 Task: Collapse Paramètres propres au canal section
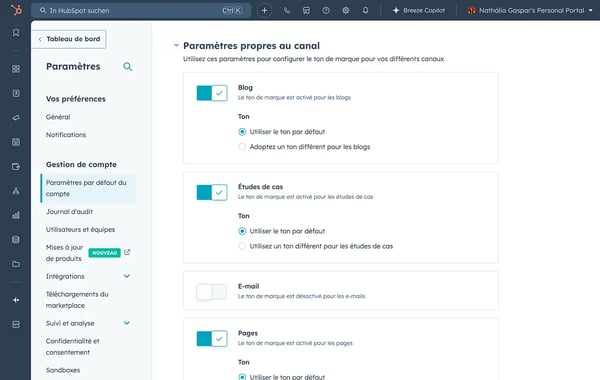click(176, 45)
